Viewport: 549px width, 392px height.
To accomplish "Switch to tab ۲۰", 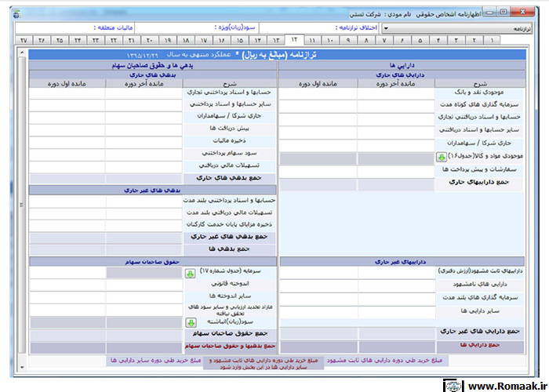I will 150,40.
